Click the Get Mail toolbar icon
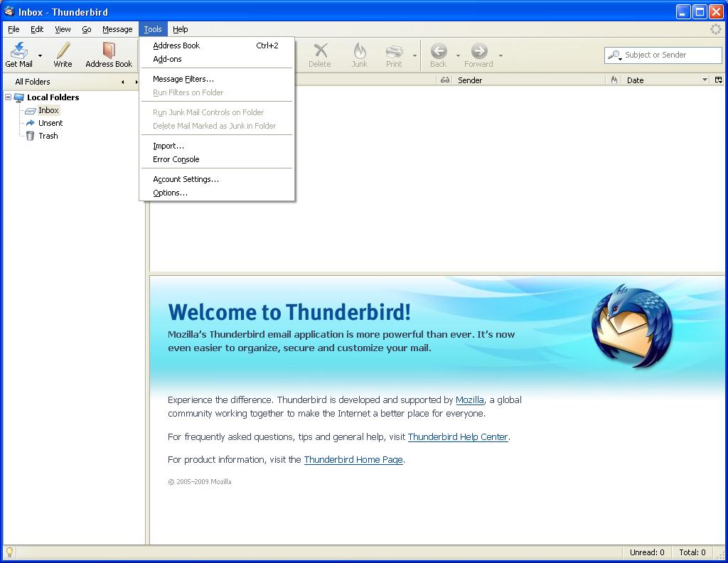This screenshot has height=563, width=728. [19, 50]
